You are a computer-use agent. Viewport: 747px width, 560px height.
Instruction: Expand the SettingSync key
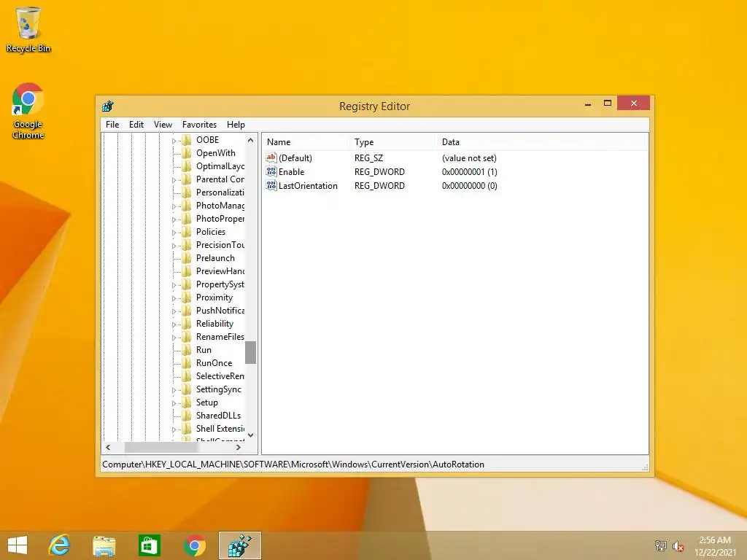coord(174,390)
